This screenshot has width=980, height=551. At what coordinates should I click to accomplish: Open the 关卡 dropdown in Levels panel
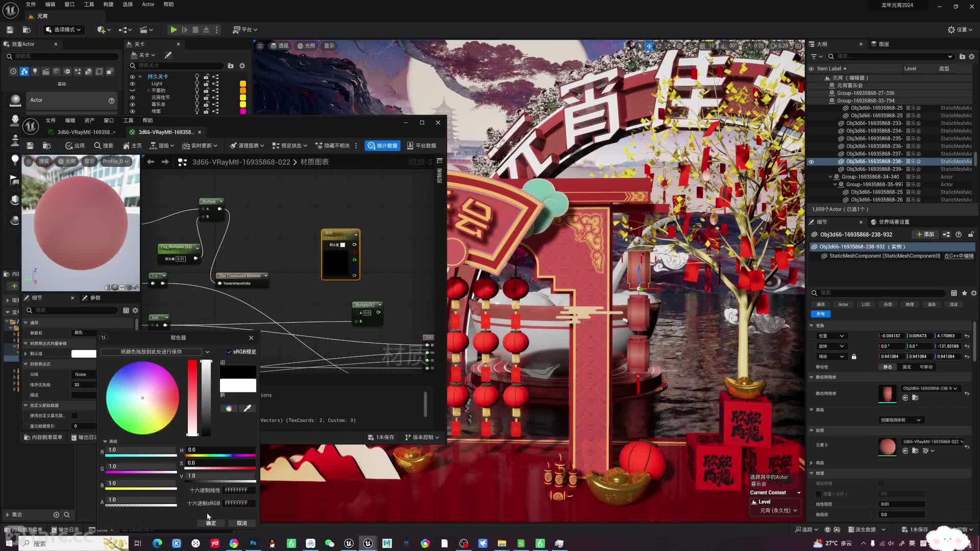point(143,55)
